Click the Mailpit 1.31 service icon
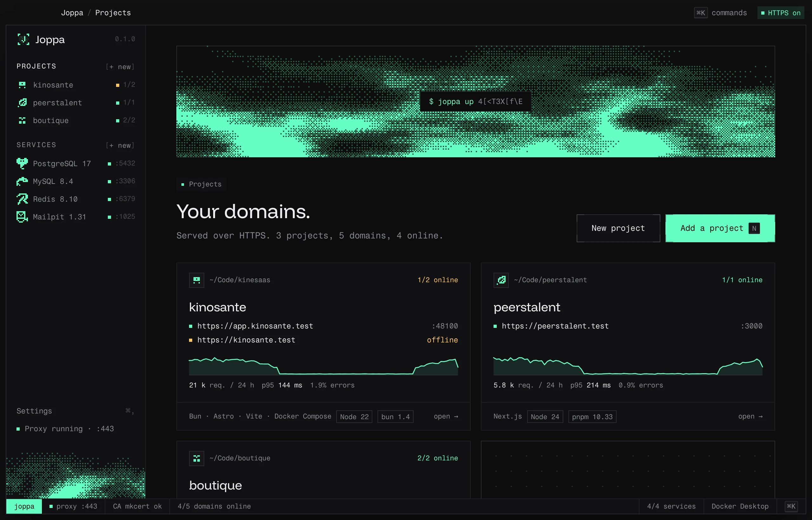Viewport: 812px width, 520px height. pos(22,217)
